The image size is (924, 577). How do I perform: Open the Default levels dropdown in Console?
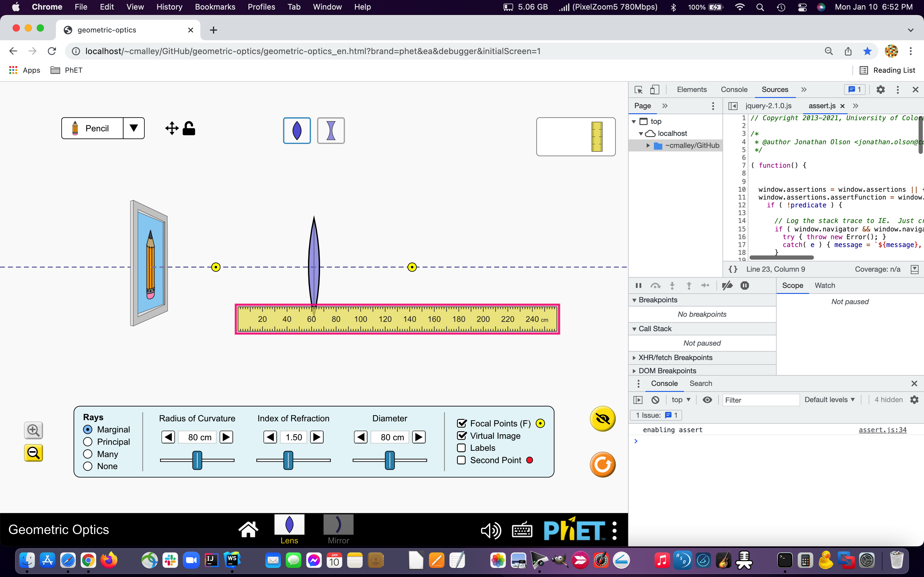pos(829,400)
